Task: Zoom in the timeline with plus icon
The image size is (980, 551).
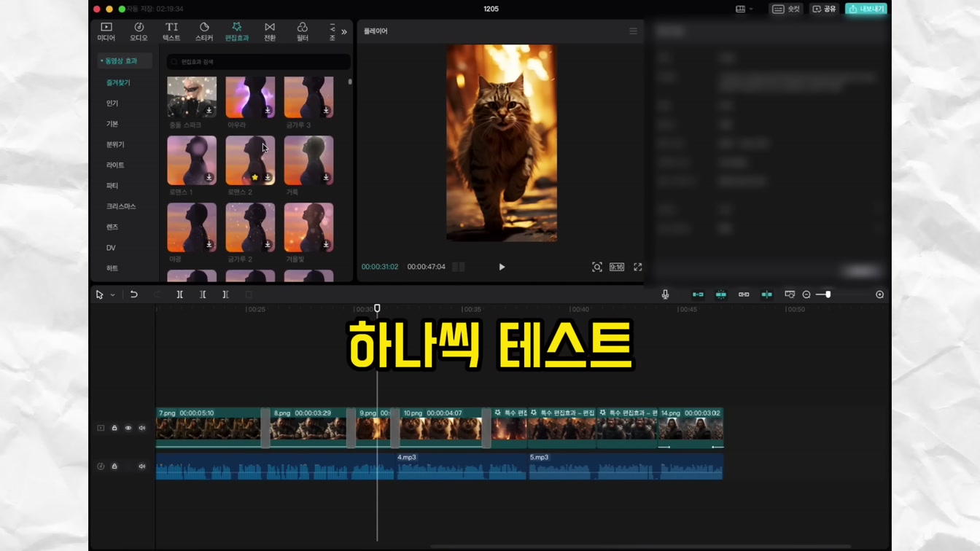Action: coord(880,294)
